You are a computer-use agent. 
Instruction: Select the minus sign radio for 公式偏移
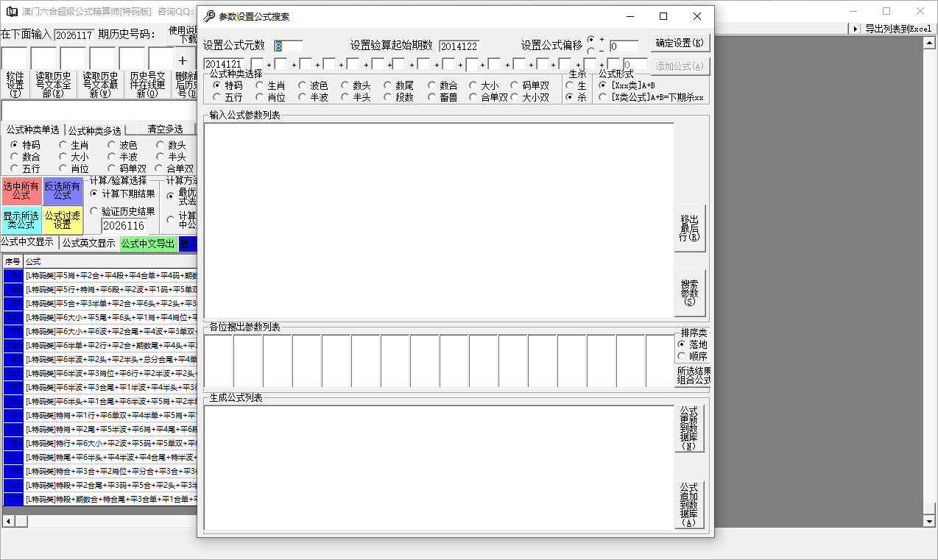pos(591,50)
